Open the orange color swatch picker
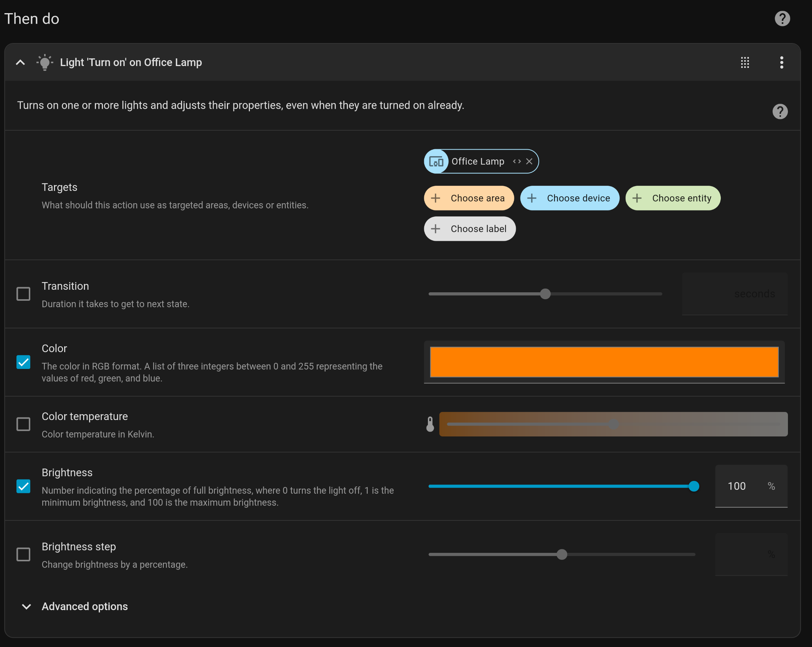This screenshot has height=647, width=812. pos(604,362)
